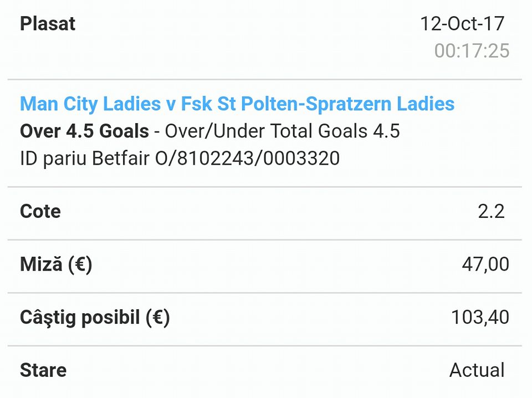Select the odds value 2.2
The height and width of the screenshot is (398, 532).
point(492,211)
